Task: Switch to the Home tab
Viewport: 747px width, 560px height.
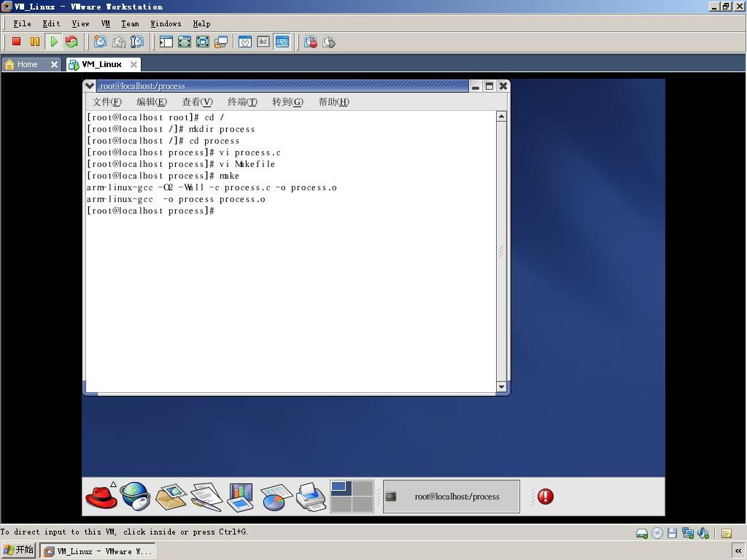Action: click(x=27, y=64)
